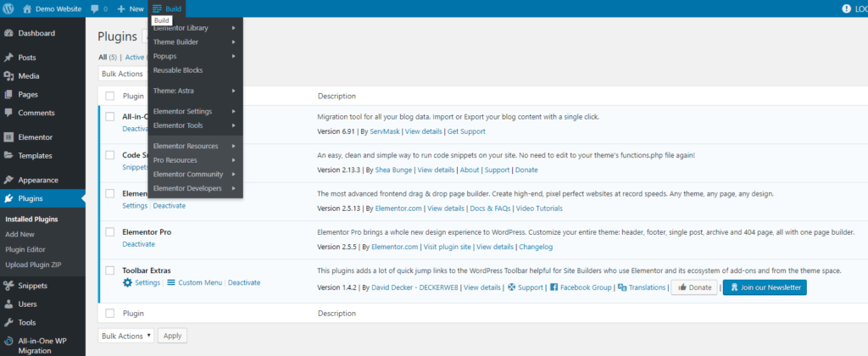Click the Translations icon
The height and width of the screenshot is (356, 868).
click(x=621, y=287)
